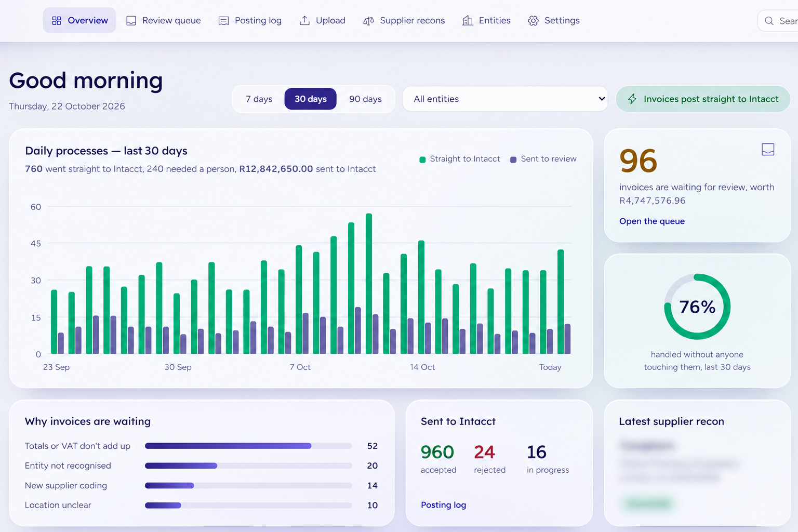
Task: Select the 90 days range
Action: pyautogui.click(x=365, y=99)
